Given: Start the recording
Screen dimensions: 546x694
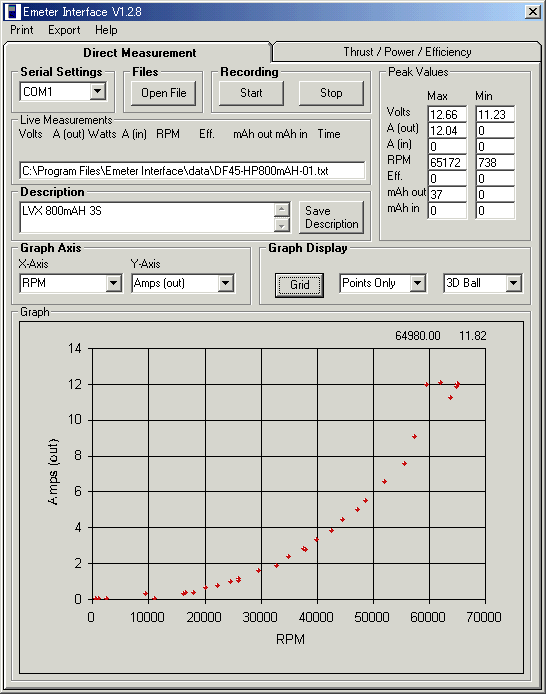Looking at the screenshot, I should click(251, 93).
